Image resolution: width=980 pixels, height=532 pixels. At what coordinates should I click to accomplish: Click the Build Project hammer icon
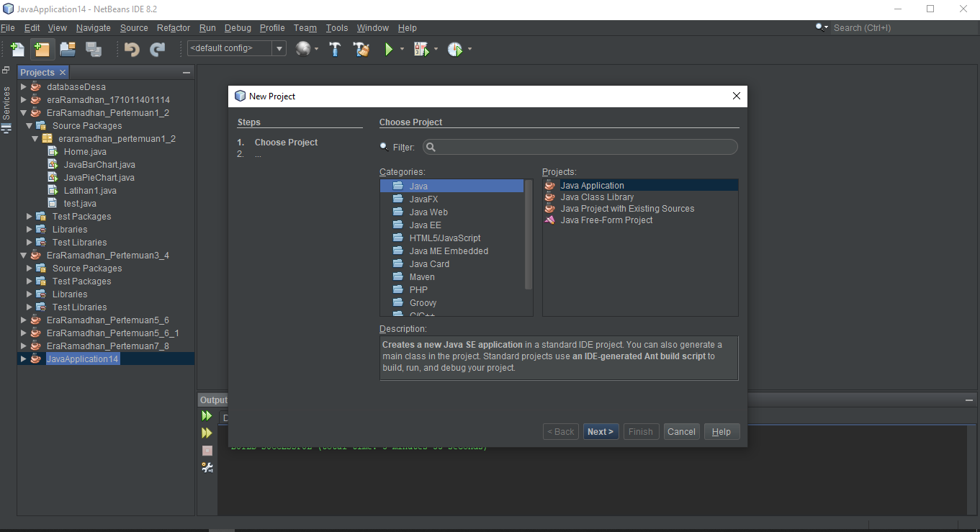[x=335, y=49]
